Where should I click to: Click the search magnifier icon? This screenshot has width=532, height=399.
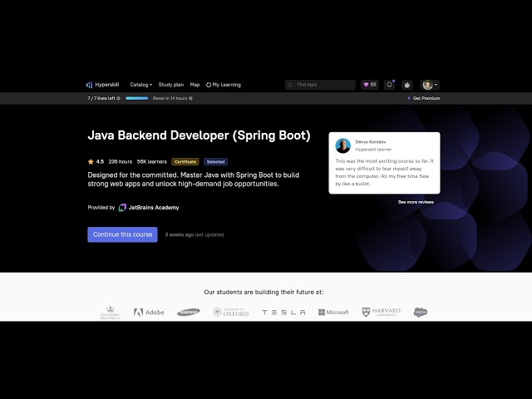tap(290, 85)
